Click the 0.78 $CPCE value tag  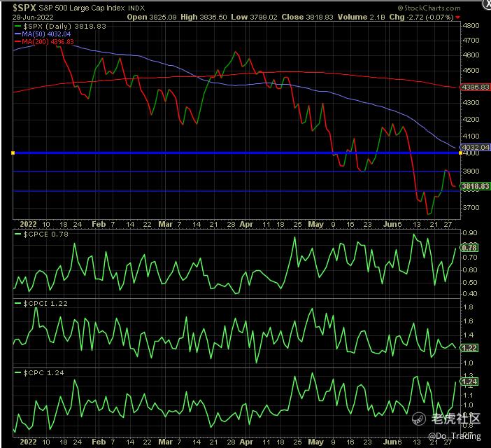(469, 247)
